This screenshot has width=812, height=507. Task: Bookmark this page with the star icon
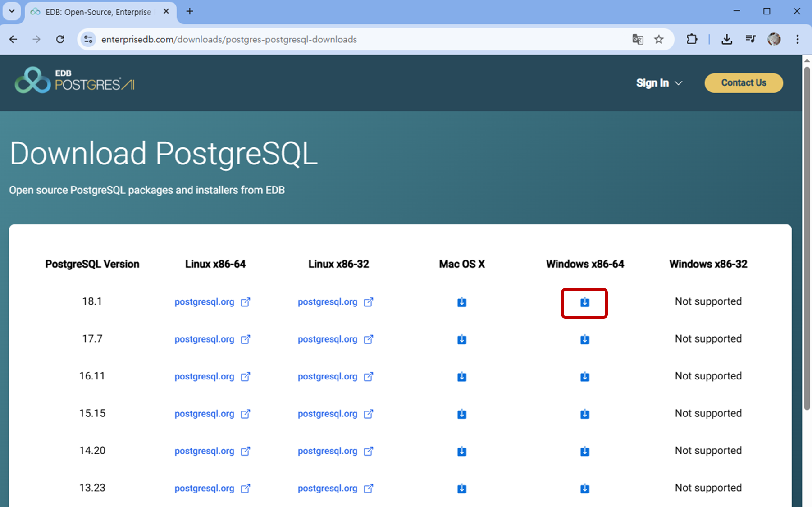[x=659, y=39]
